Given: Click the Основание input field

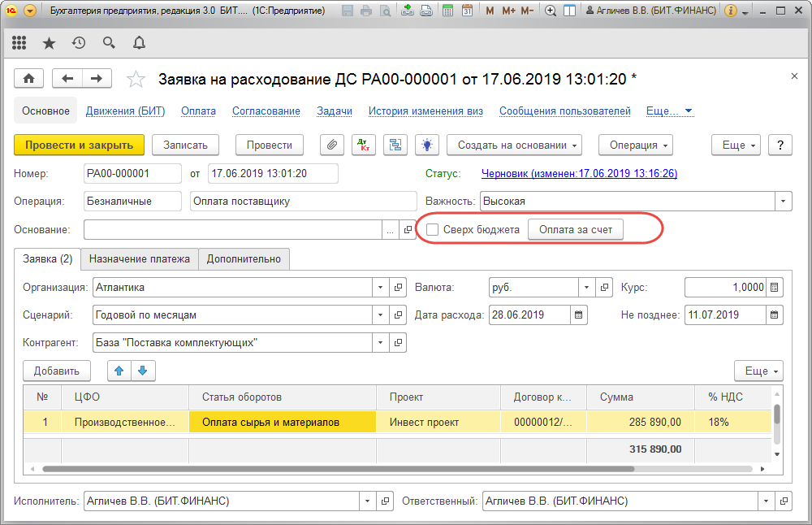Looking at the screenshot, I should pos(233,230).
